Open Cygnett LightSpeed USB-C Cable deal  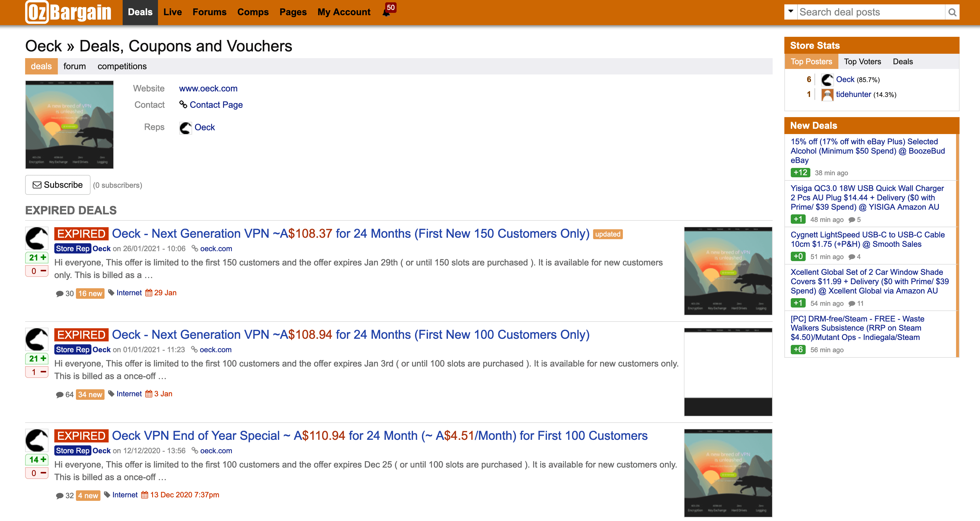(x=867, y=239)
